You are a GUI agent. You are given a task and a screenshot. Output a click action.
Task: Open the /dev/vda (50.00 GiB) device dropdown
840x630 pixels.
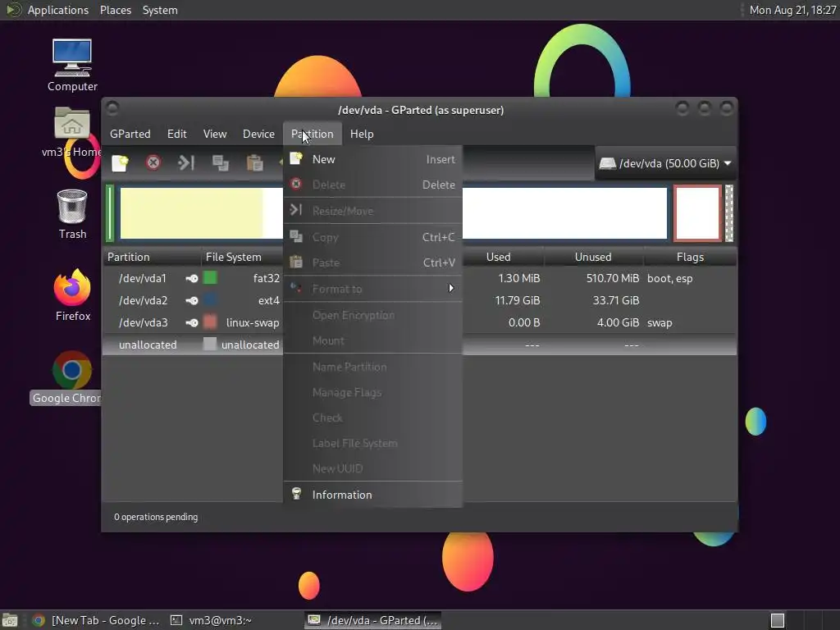(x=665, y=163)
